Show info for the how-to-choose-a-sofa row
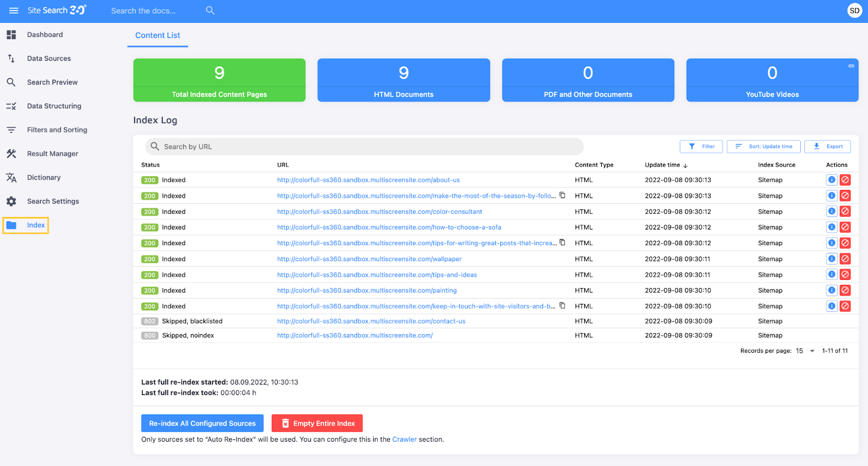The width and height of the screenshot is (868, 466). (x=832, y=227)
